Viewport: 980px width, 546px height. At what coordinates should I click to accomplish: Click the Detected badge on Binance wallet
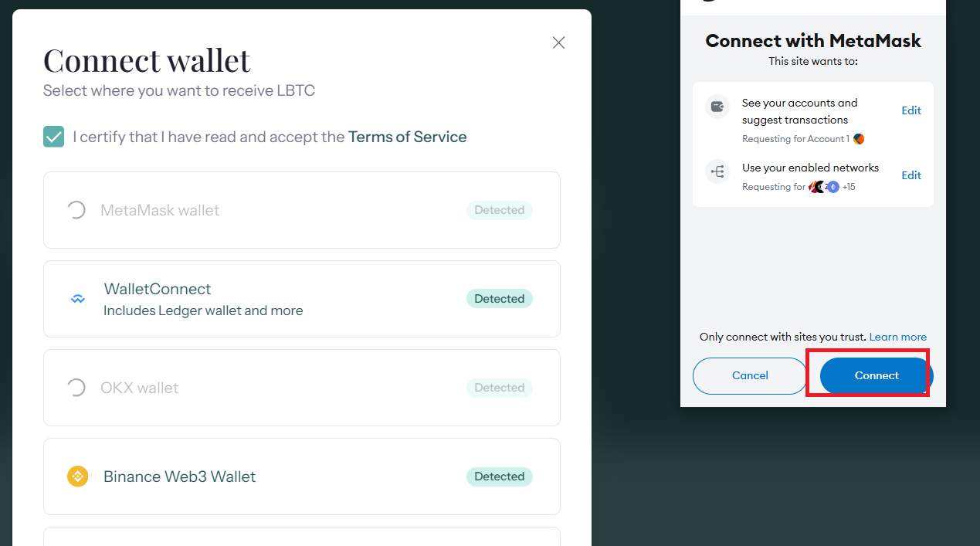(499, 476)
